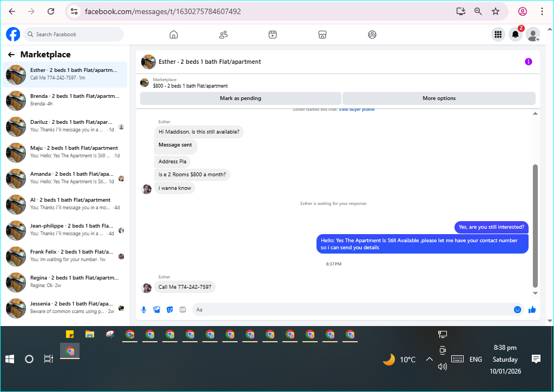Click the ENG language indicator

[476, 359]
